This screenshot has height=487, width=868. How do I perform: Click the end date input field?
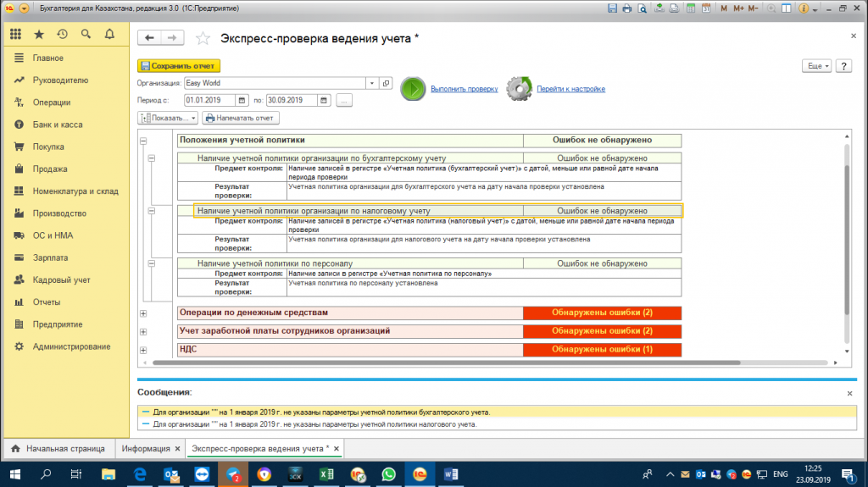tap(292, 100)
